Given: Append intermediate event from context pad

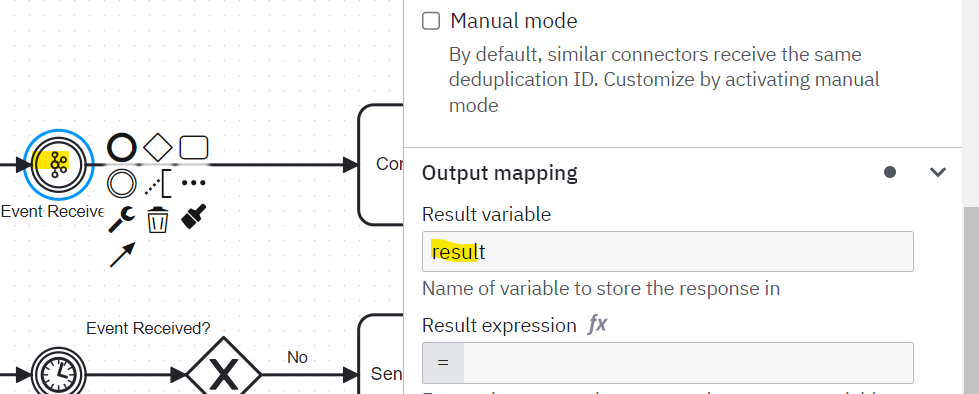Looking at the screenshot, I should click(x=121, y=184).
